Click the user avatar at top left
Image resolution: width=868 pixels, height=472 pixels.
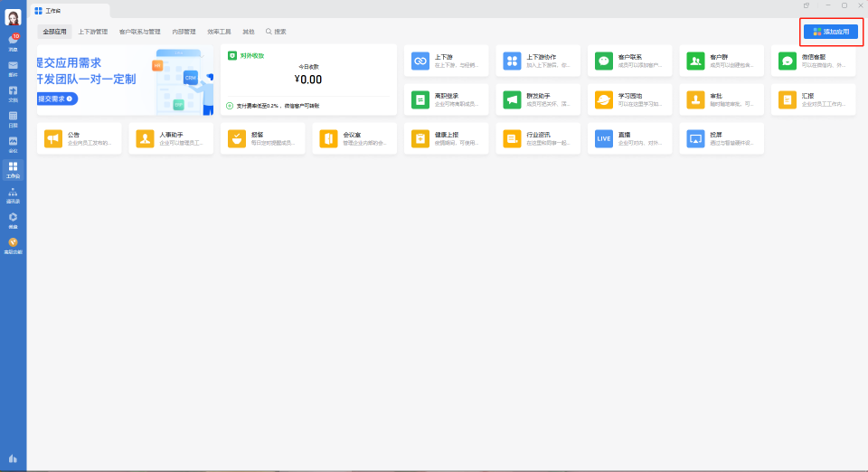click(14, 17)
